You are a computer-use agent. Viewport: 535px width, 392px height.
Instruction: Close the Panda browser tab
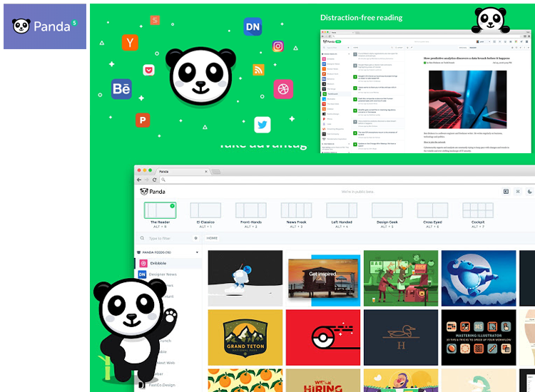pos(206,172)
